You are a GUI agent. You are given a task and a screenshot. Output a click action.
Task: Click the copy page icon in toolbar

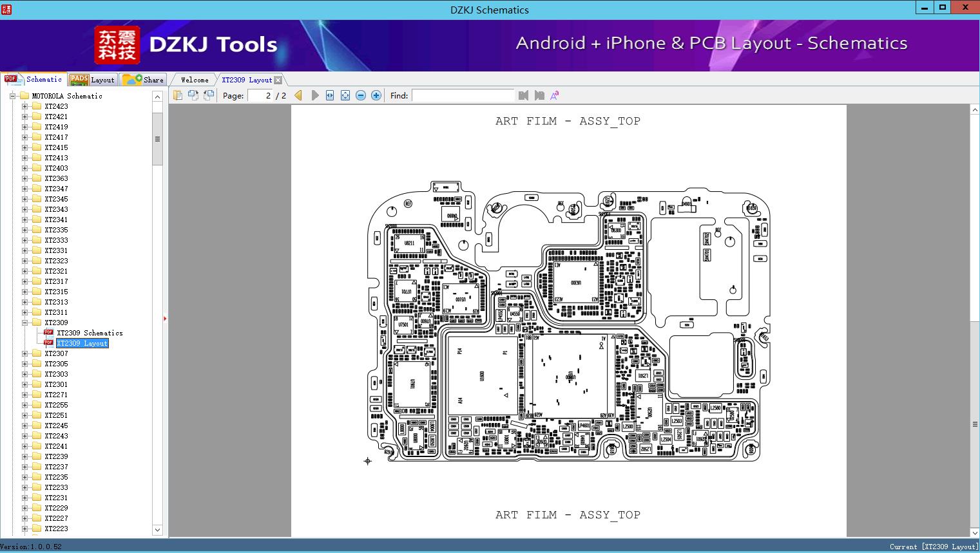coord(178,95)
